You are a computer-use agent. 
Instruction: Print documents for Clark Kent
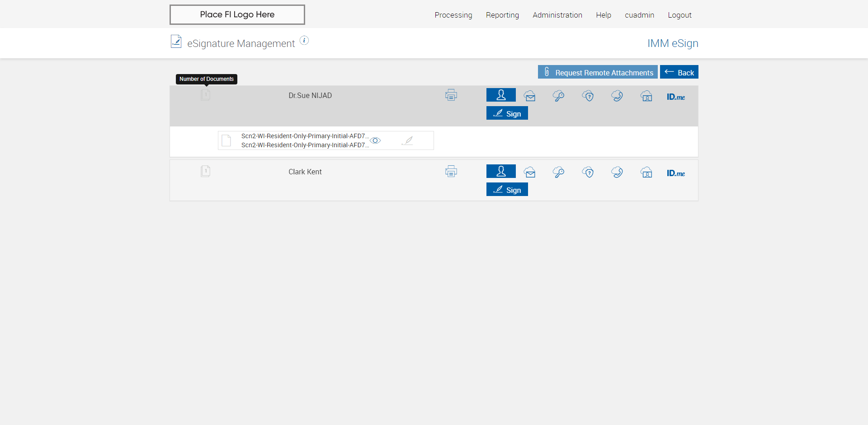451,172
